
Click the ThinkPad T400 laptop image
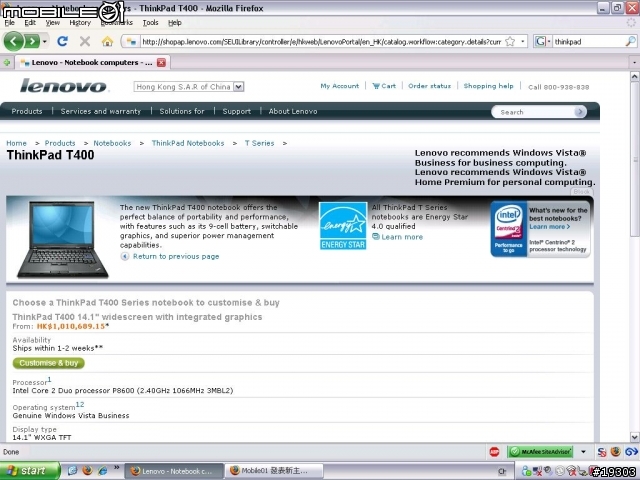(x=62, y=240)
